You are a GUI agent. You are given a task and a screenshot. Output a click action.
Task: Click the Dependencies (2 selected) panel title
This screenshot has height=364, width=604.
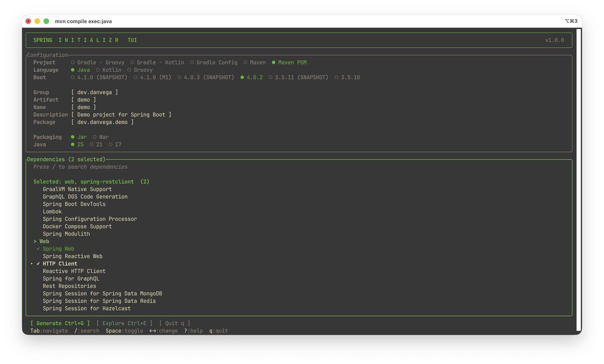tap(66, 159)
